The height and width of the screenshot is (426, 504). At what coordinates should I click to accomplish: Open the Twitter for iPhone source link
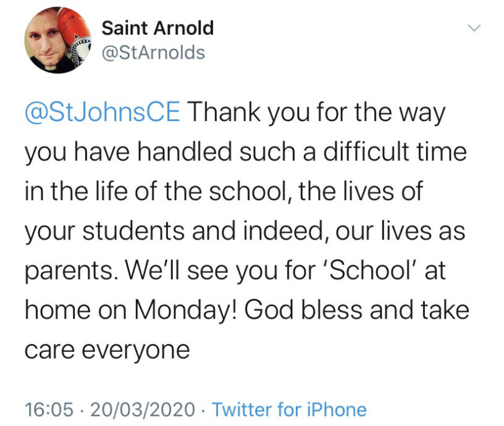pyautogui.click(x=289, y=409)
